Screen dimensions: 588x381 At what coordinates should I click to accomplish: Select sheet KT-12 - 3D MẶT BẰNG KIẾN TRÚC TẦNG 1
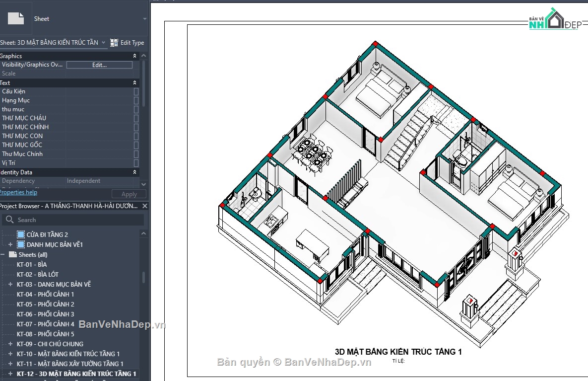click(x=76, y=374)
